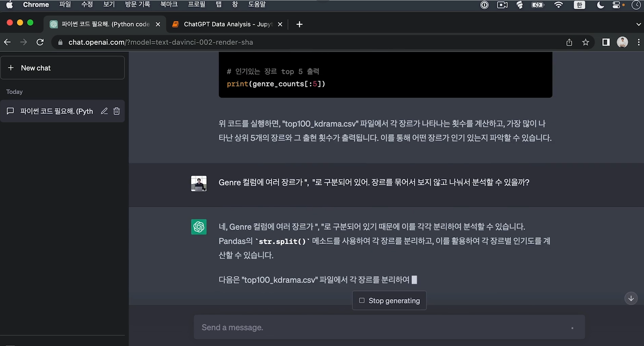
Task: Open the 탭 menu
Action: click(x=219, y=5)
